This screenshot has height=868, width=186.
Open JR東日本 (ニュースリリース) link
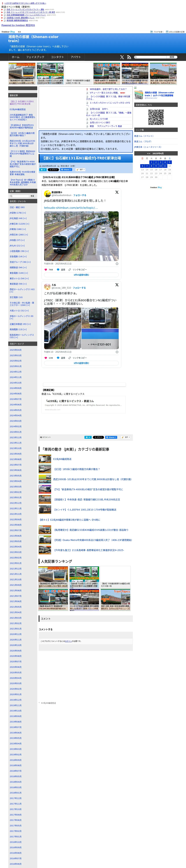coord(148,147)
